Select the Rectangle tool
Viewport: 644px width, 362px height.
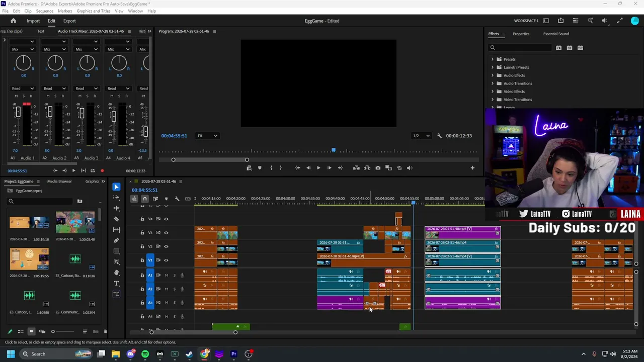pyautogui.click(x=116, y=251)
